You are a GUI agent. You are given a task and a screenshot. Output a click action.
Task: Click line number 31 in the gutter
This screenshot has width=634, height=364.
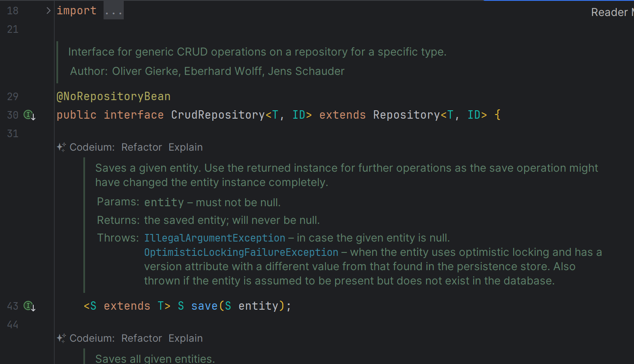pos(13,133)
